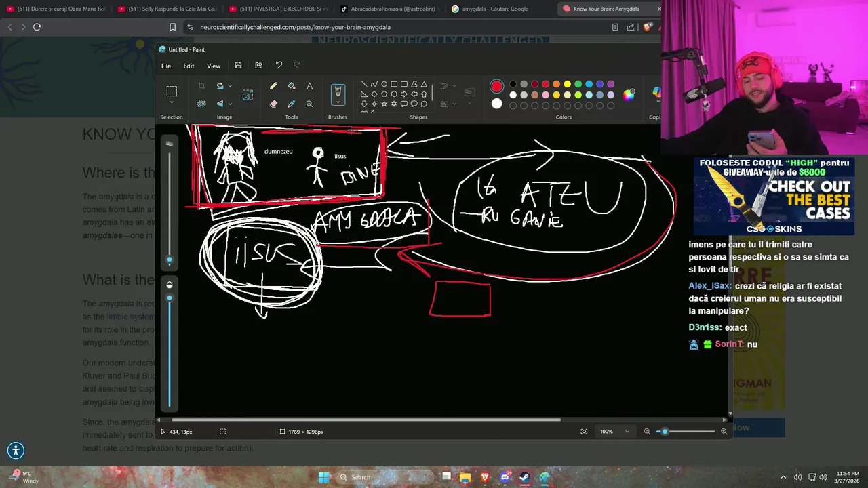Open Discord from the taskbar

pyautogui.click(x=505, y=477)
